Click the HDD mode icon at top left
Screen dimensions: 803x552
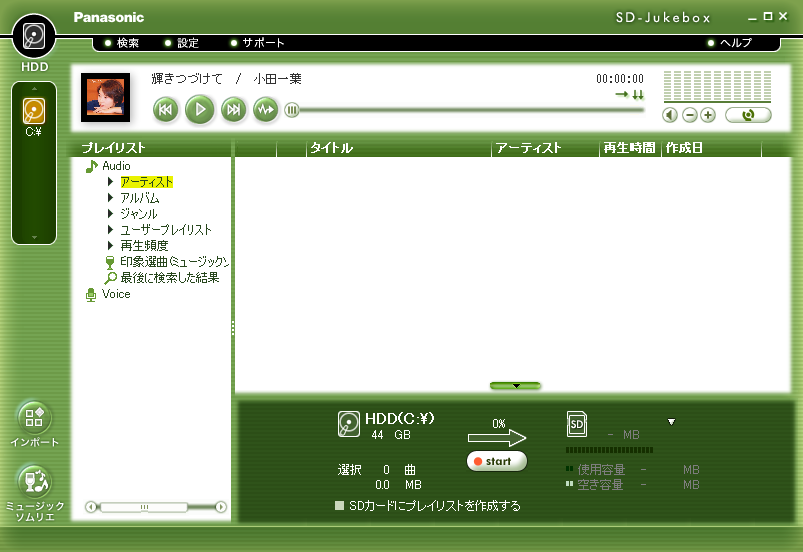34,36
